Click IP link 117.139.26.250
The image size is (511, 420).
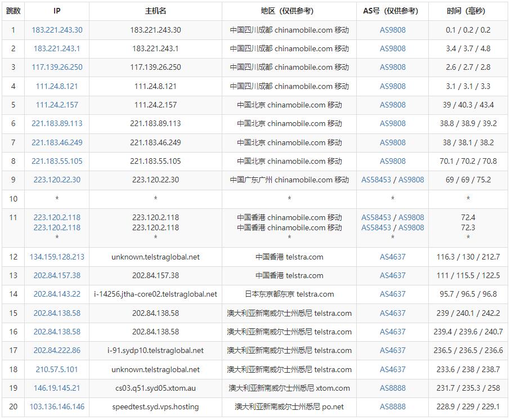(57, 67)
